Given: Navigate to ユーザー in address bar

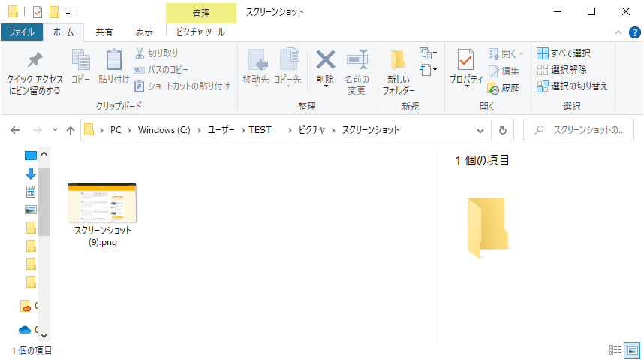Looking at the screenshot, I should tap(221, 130).
